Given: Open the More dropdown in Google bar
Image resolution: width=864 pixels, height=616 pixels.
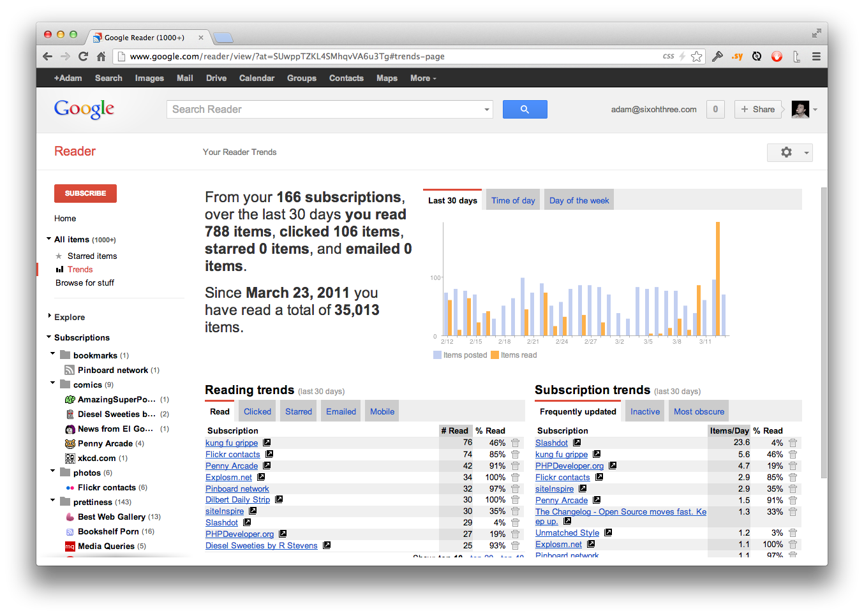Looking at the screenshot, I should pyautogui.click(x=423, y=78).
